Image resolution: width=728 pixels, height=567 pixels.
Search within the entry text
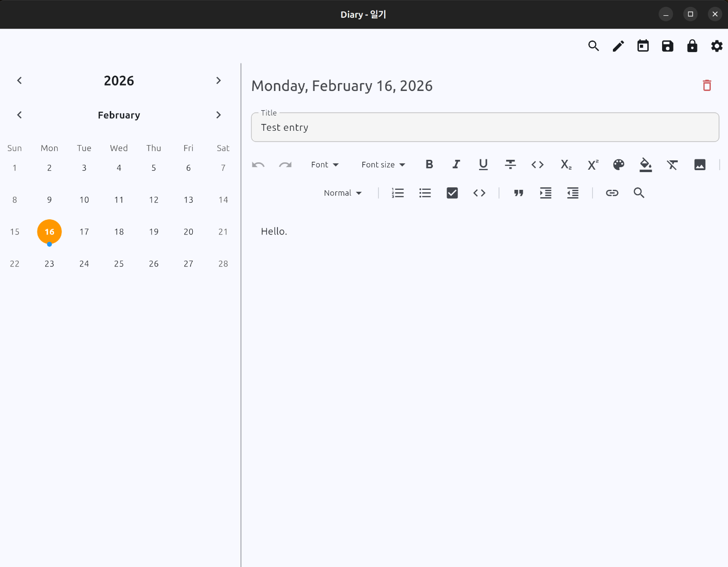click(639, 193)
